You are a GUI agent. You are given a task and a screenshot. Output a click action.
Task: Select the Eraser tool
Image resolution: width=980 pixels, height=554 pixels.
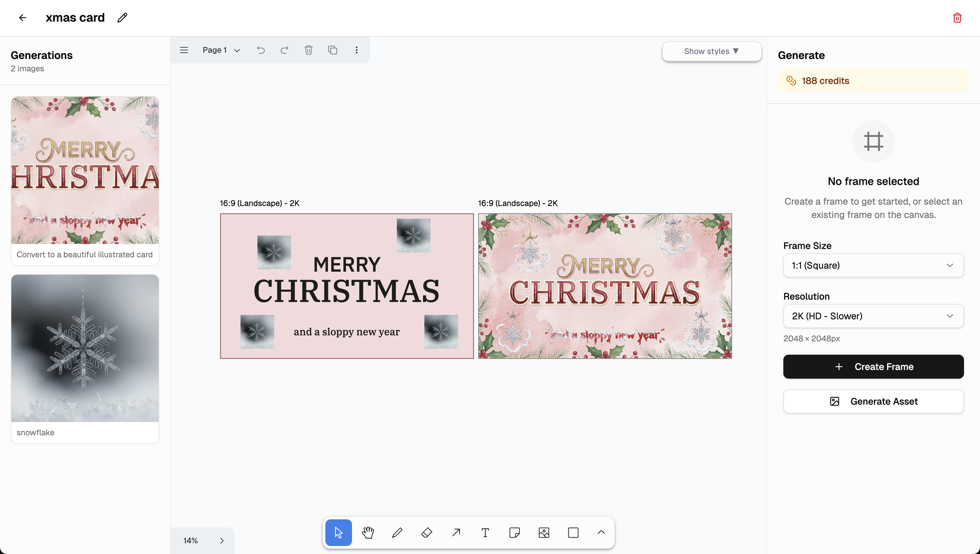pos(426,532)
